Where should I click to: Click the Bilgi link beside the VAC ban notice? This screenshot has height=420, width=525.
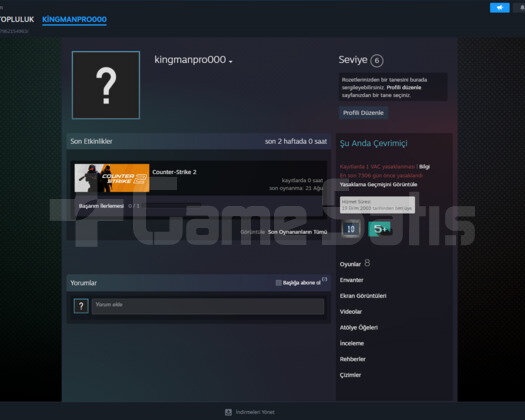coord(424,166)
